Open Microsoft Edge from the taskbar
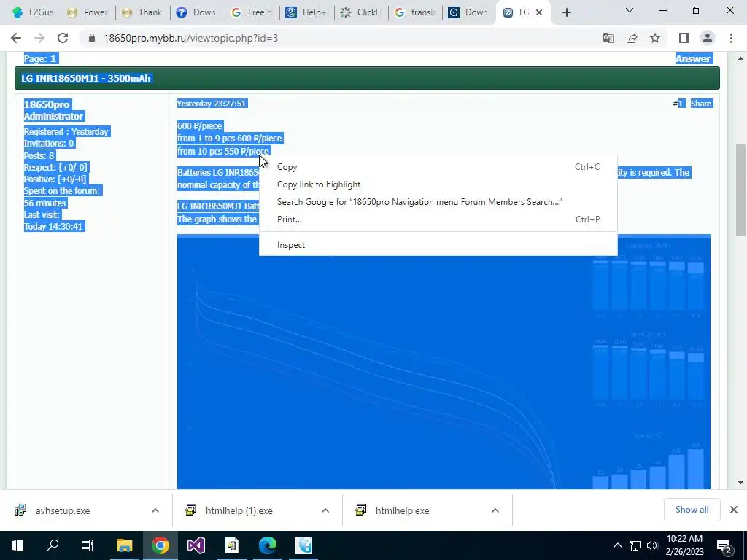The image size is (747, 560). pos(268,545)
